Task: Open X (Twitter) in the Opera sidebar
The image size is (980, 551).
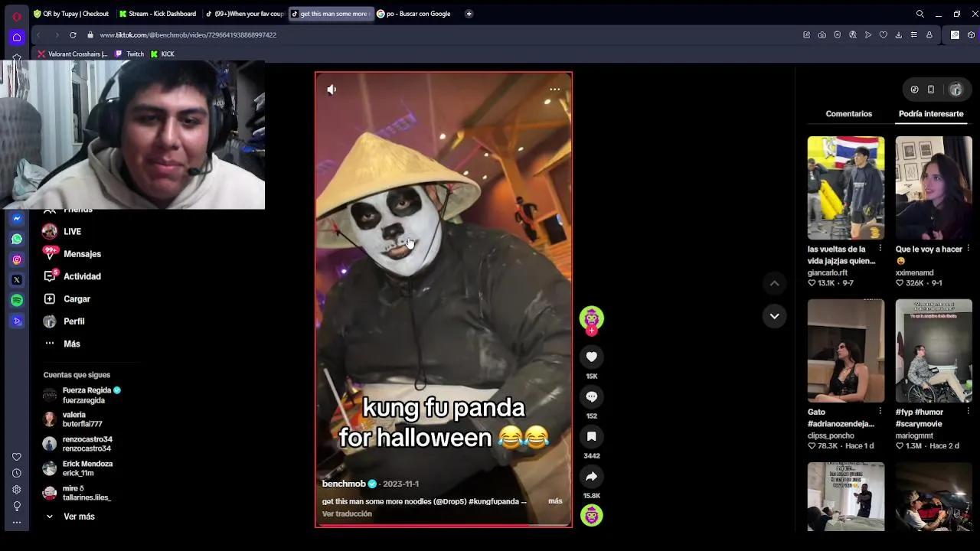Action: tap(17, 280)
